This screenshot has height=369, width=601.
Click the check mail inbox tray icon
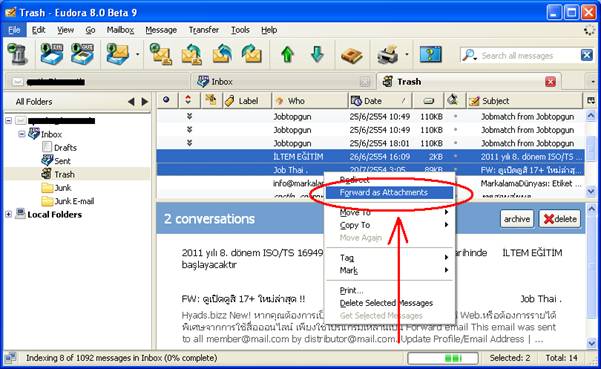(x=52, y=54)
